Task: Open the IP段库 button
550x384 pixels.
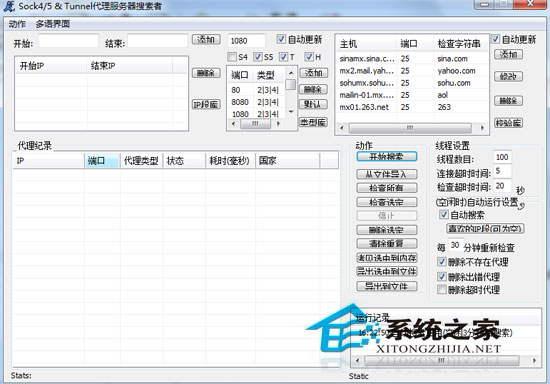Action: click(206, 104)
